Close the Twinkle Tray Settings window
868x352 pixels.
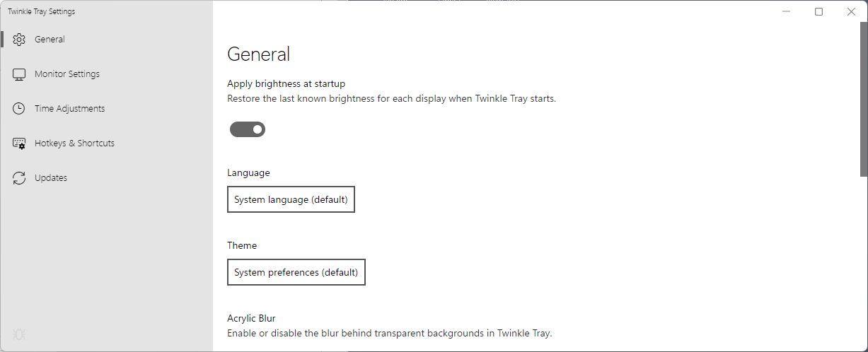851,11
